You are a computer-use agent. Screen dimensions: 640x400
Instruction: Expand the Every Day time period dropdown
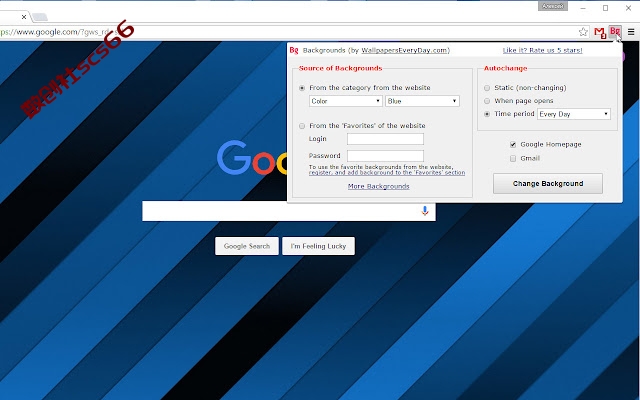point(574,114)
